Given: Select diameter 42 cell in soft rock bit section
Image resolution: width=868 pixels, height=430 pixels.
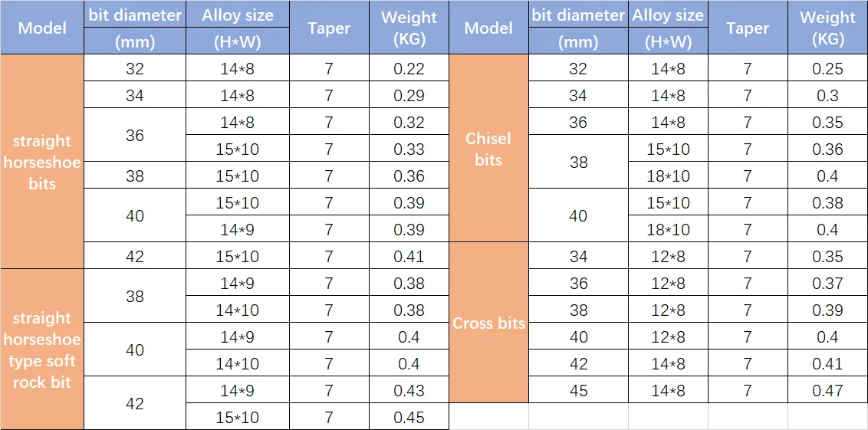Looking at the screenshot, I should coord(134,403).
